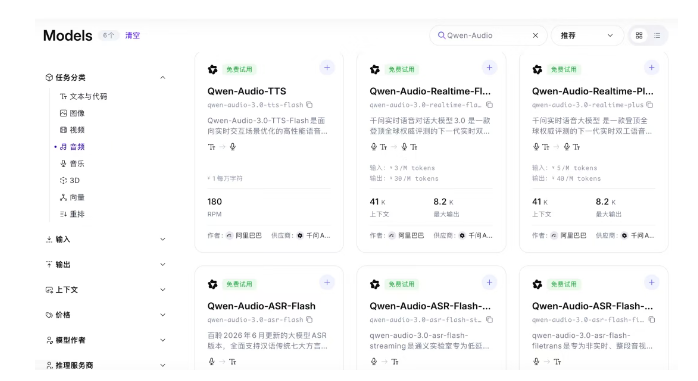Select the 文本与代码 category
This screenshot has width=698, height=381.
click(x=84, y=97)
